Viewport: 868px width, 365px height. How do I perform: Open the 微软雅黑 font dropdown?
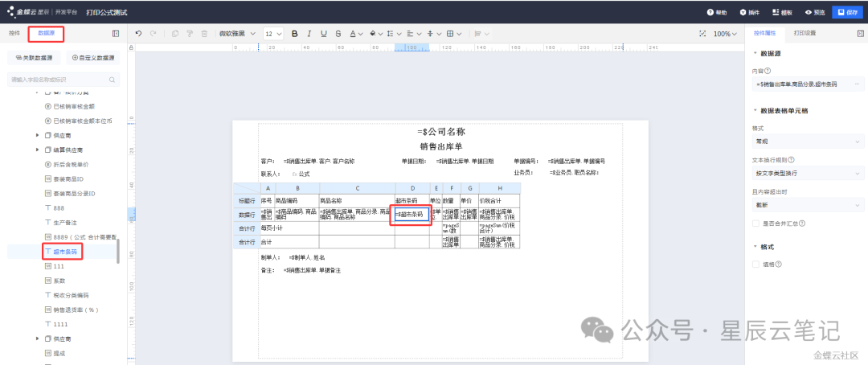click(236, 34)
